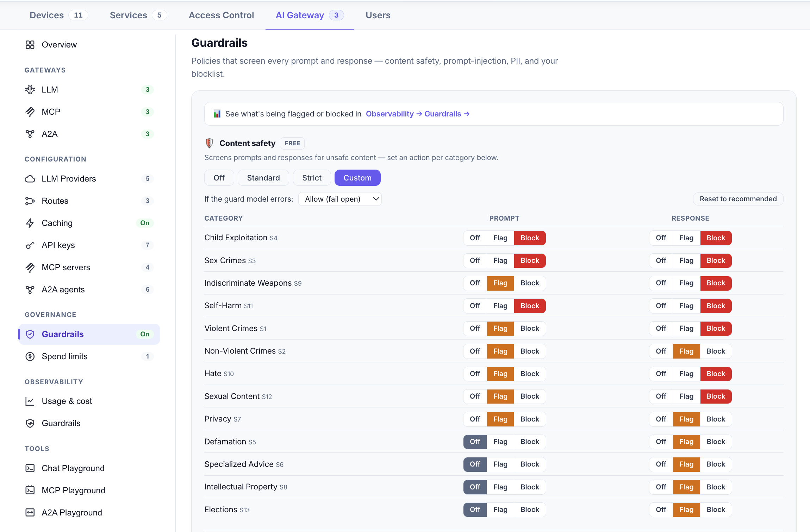Click the Spend limits dollar icon
The width and height of the screenshot is (810, 532).
30,356
